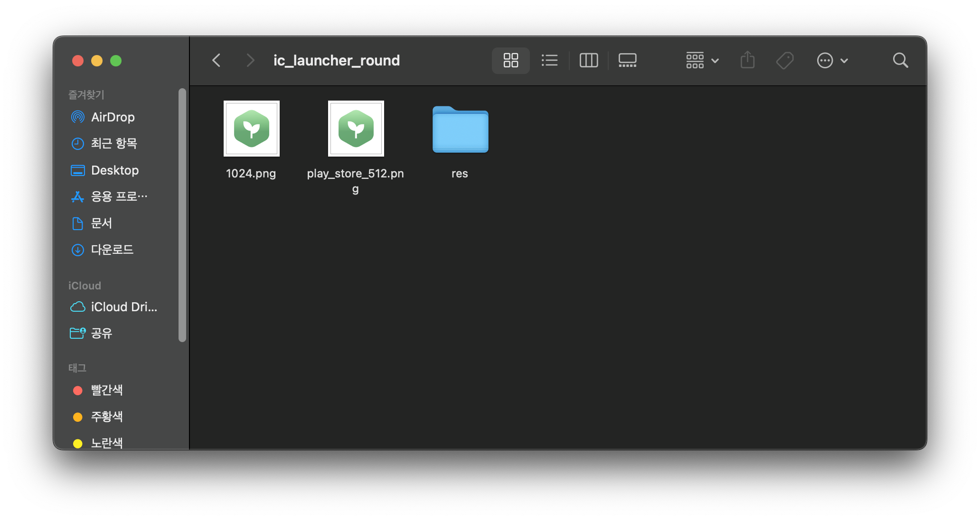Viewport: 980px width, 520px height.
Task: Open the group-by dropdown menu
Action: pos(702,60)
